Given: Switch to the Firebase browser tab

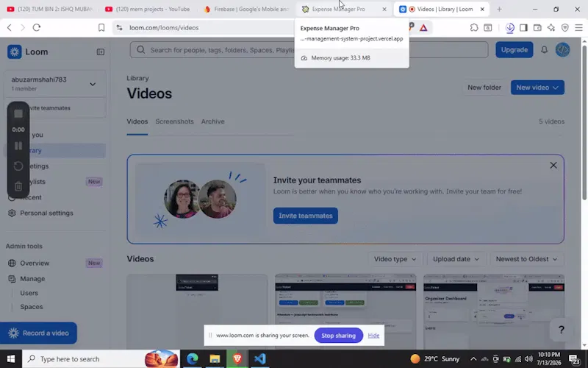Looking at the screenshot, I should [247, 9].
